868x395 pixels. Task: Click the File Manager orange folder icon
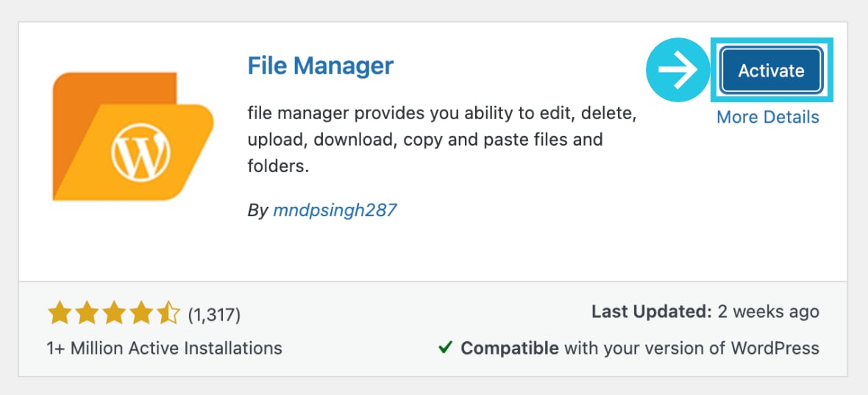point(133,136)
